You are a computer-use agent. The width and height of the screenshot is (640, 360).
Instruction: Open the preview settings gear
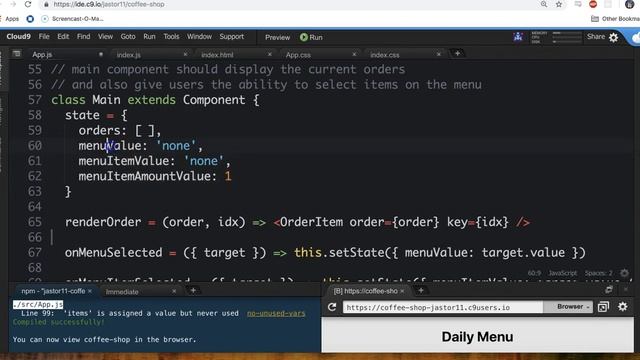coord(622,307)
